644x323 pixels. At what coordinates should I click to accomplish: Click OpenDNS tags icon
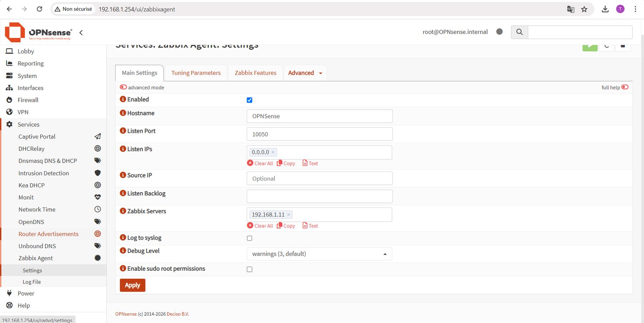coord(97,222)
